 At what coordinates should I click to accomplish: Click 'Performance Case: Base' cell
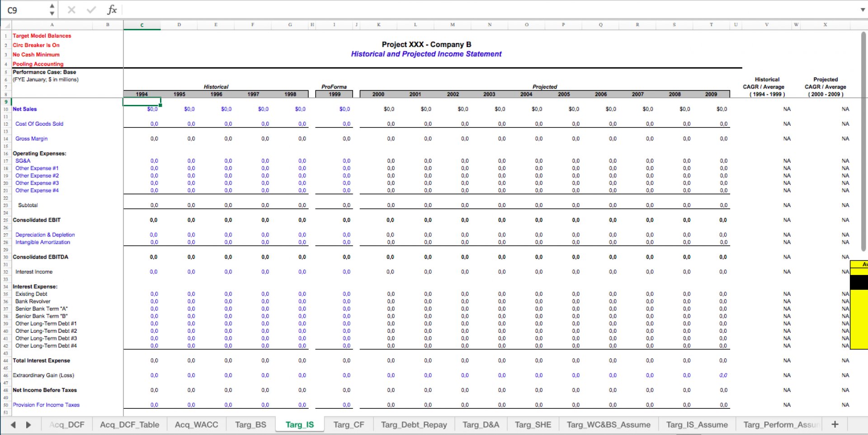44,72
